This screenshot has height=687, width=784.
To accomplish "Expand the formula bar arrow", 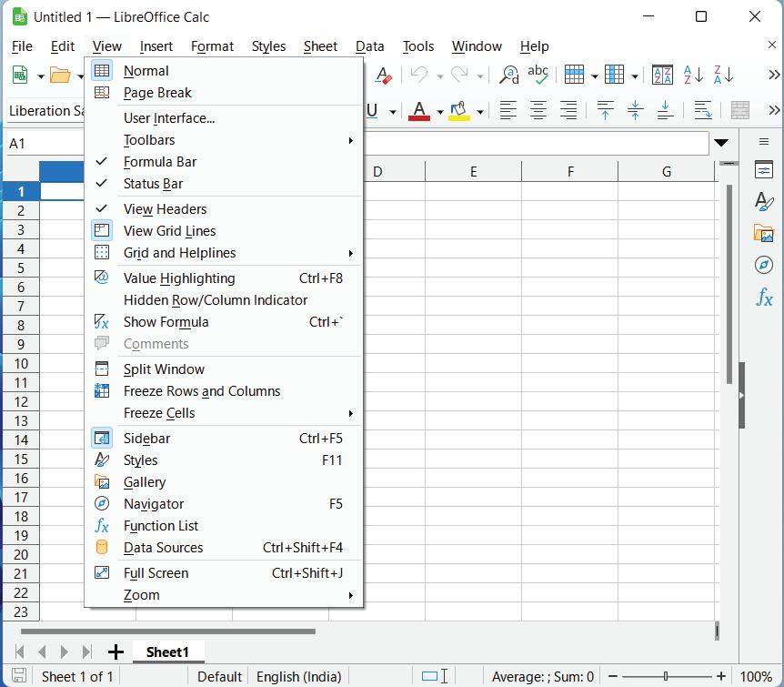I will click(721, 143).
